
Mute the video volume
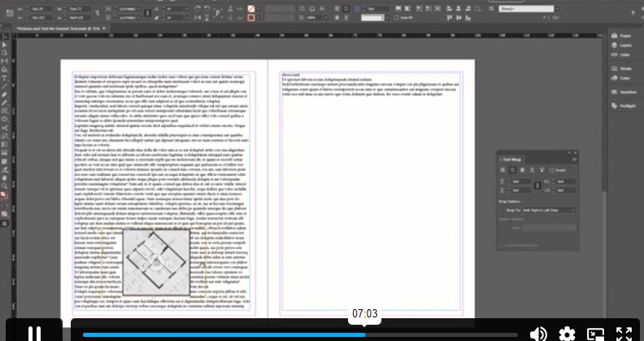pos(538,334)
